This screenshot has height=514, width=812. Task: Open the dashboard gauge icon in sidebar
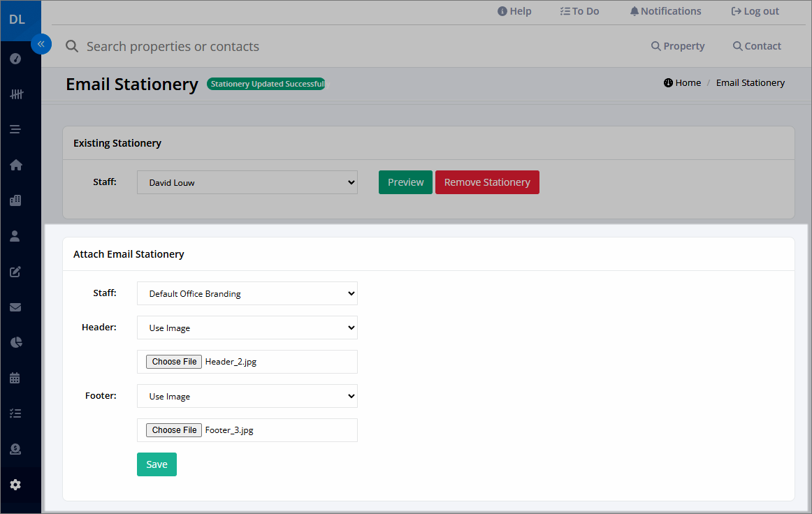tap(15, 59)
